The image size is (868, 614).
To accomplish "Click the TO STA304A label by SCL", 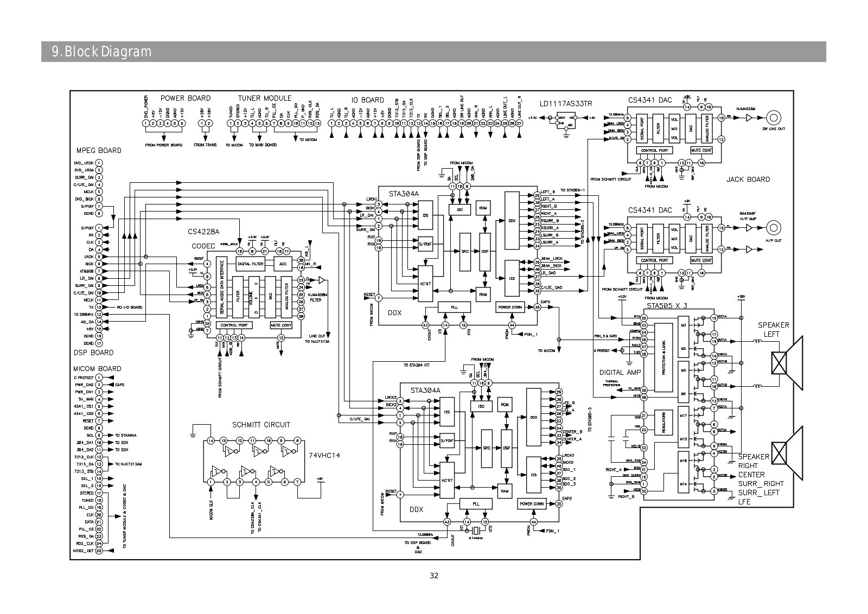I will pos(125,435).
